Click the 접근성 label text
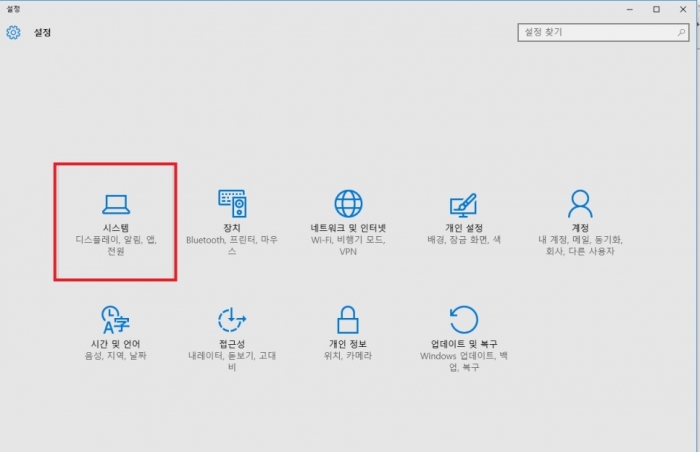The width and height of the screenshot is (700, 452). pyautogui.click(x=232, y=344)
